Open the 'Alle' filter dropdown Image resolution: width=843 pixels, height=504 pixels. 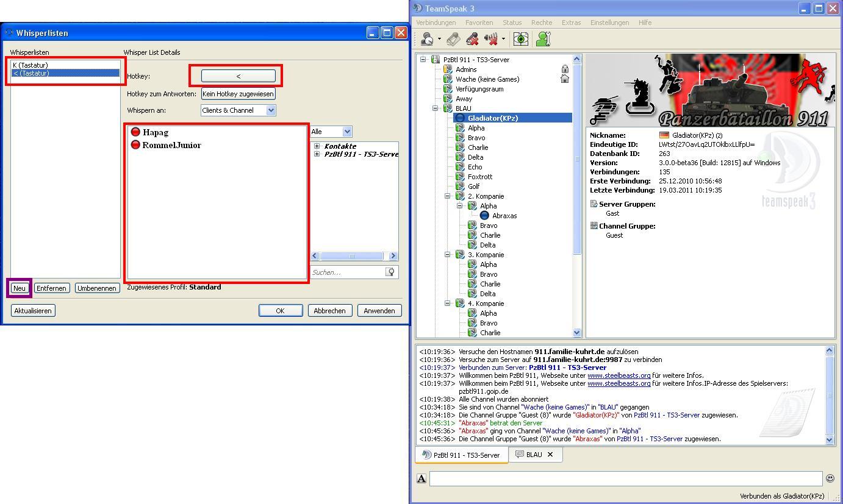pyautogui.click(x=347, y=132)
